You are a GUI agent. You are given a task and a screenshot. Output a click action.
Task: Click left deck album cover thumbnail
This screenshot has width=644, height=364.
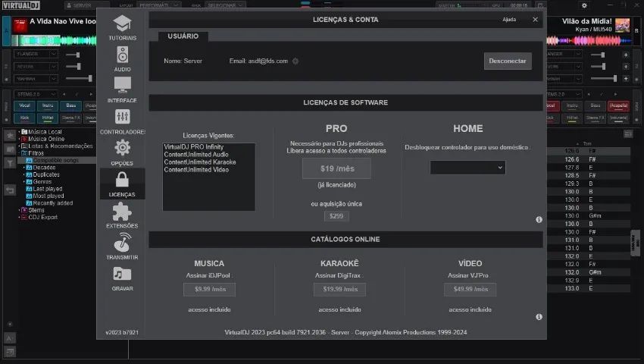(x=19, y=26)
